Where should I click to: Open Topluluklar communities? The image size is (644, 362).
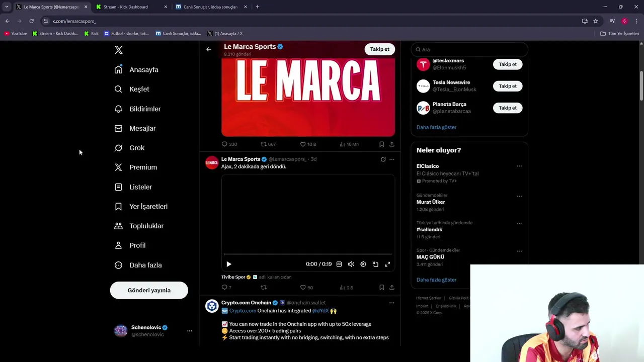pyautogui.click(x=139, y=226)
